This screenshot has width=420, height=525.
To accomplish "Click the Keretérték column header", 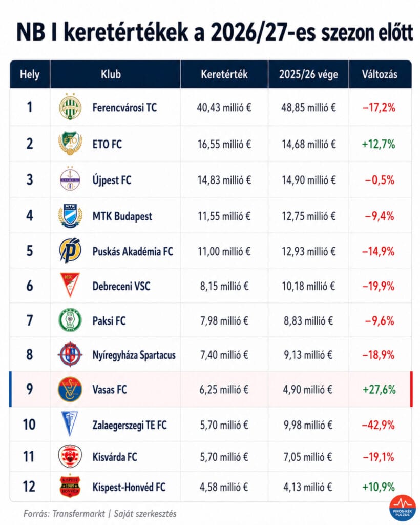I will 224,74.
